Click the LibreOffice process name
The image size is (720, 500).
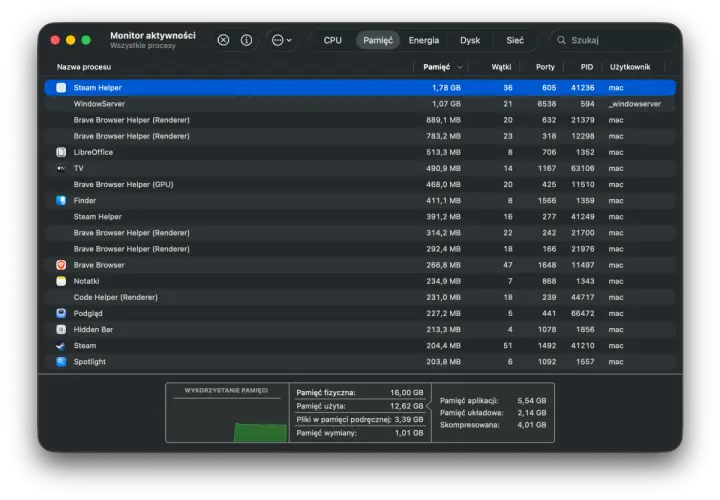tap(93, 152)
